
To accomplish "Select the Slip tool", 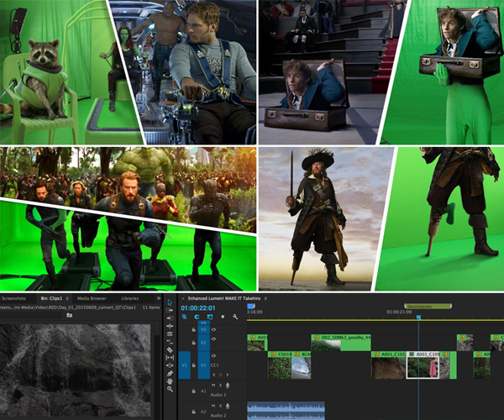I will pos(170,357).
